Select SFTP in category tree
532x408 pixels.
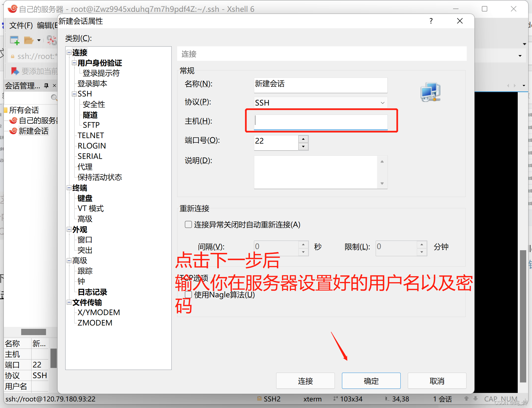[x=91, y=125]
